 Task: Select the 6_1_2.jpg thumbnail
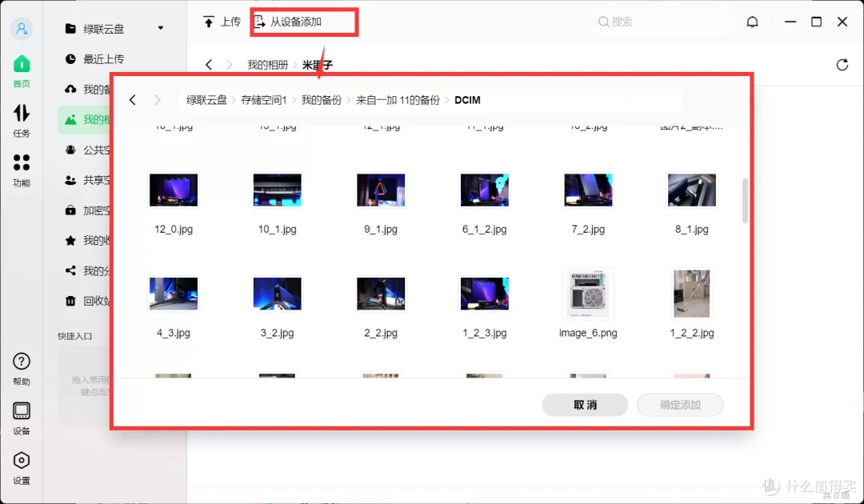click(x=484, y=190)
